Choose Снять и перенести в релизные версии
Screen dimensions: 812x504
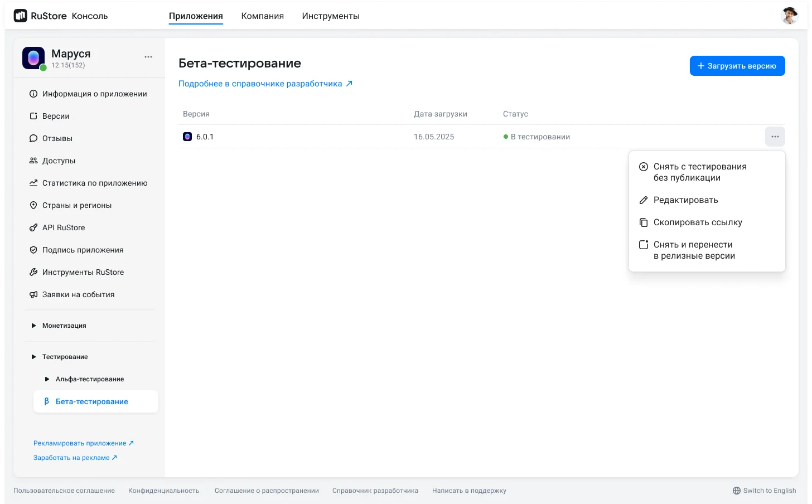(707, 250)
